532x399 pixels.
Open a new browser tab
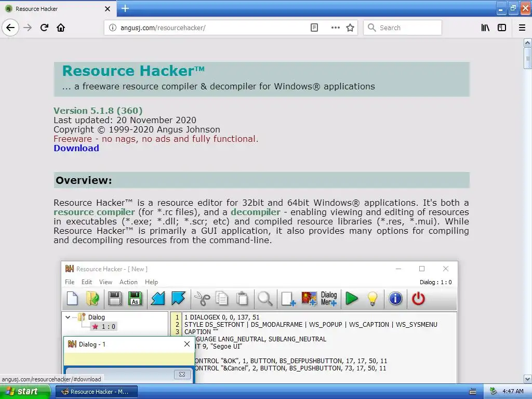click(125, 8)
